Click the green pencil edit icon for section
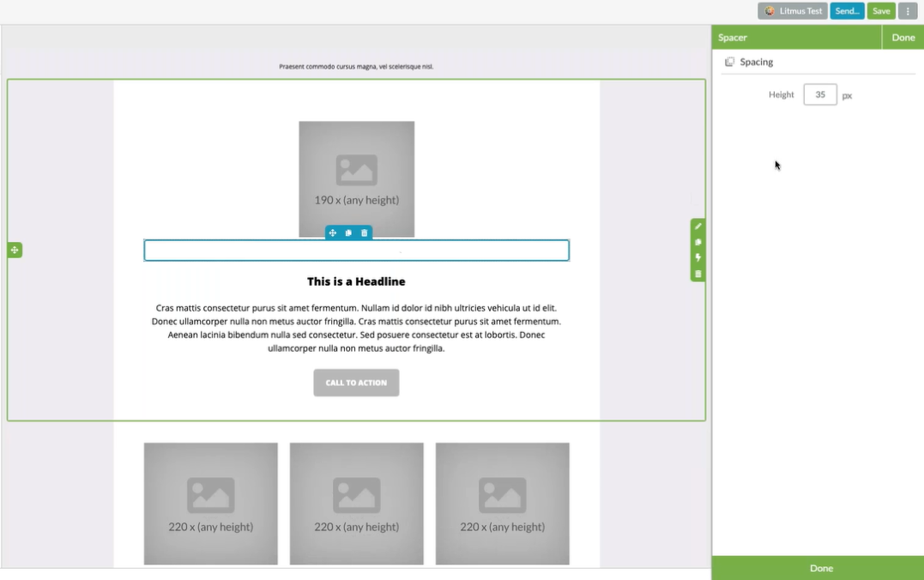Screen dimensions: 924x580 pyautogui.click(x=698, y=227)
